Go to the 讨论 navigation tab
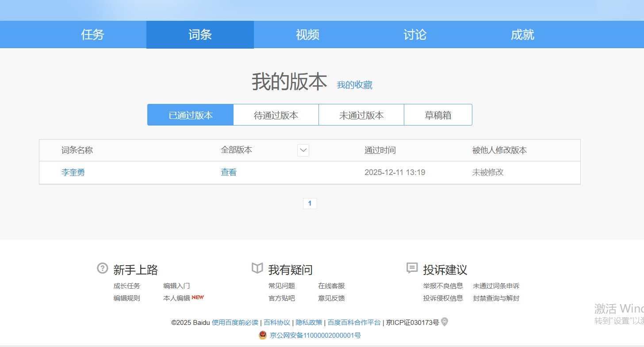This screenshot has height=347, width=644. pos(415,34)
